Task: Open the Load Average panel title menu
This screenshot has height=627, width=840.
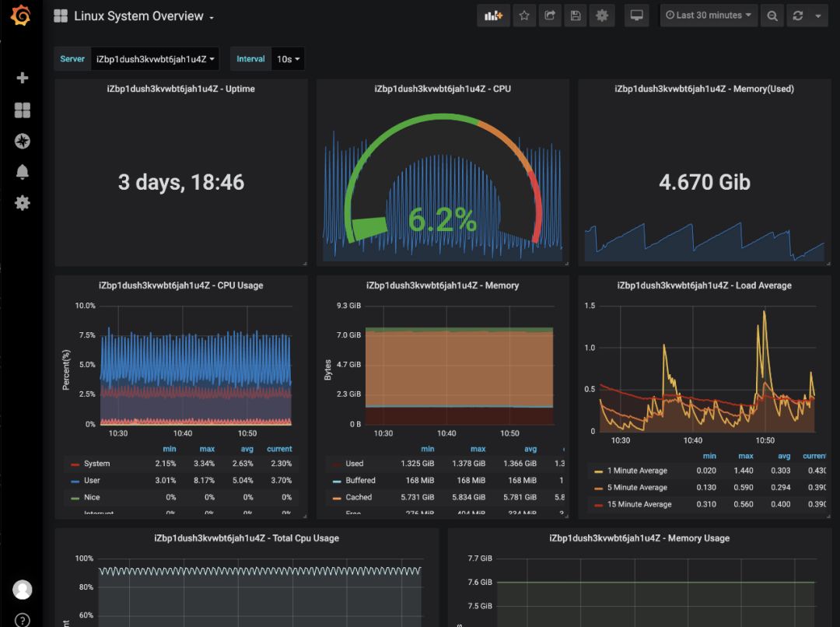Action: tap(704, 285)
